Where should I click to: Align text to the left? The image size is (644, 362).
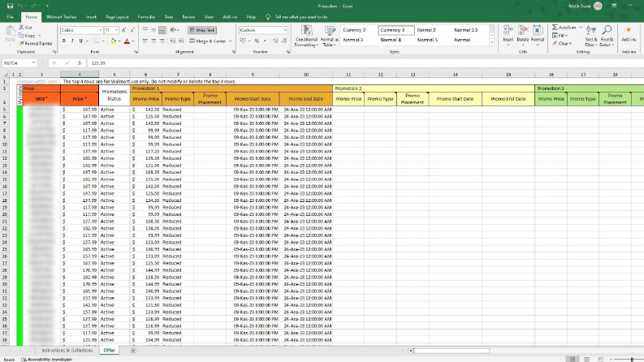click(145, 41)
